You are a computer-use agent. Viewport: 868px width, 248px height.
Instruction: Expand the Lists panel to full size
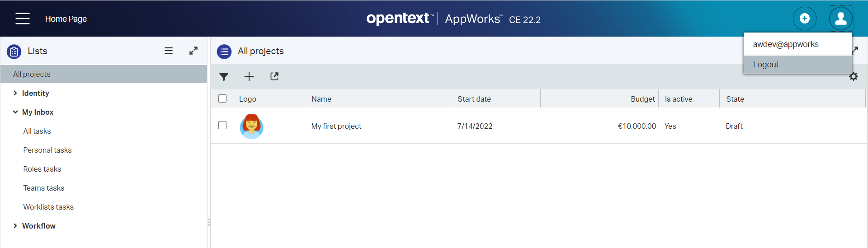pyautogui.click(x=193, y=51)
